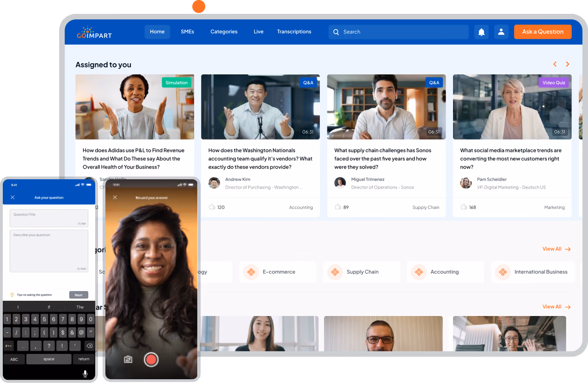The height and width of the screenshot is (383, 588).
Task: Tap the #+= symbols key
Action: [x=9, y=346]
